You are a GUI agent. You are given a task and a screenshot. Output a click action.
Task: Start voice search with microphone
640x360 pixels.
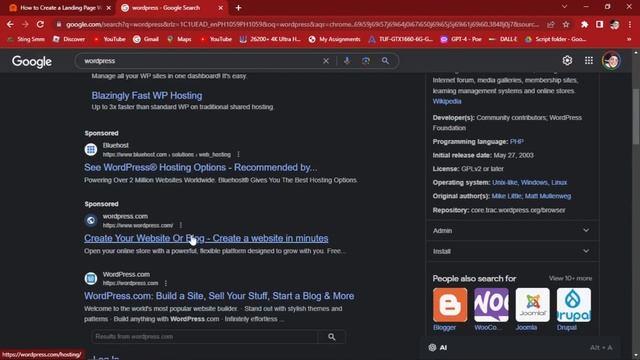pos(347,61)
